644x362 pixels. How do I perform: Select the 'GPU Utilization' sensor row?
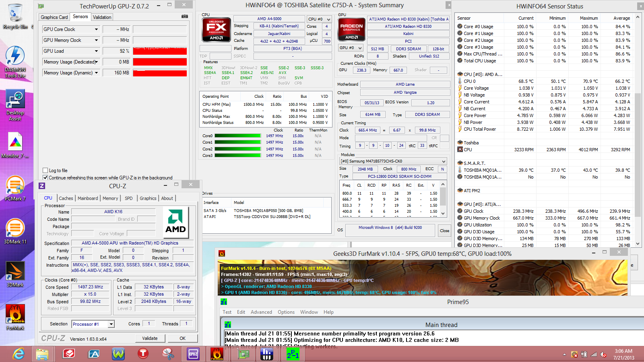point(544,225)
